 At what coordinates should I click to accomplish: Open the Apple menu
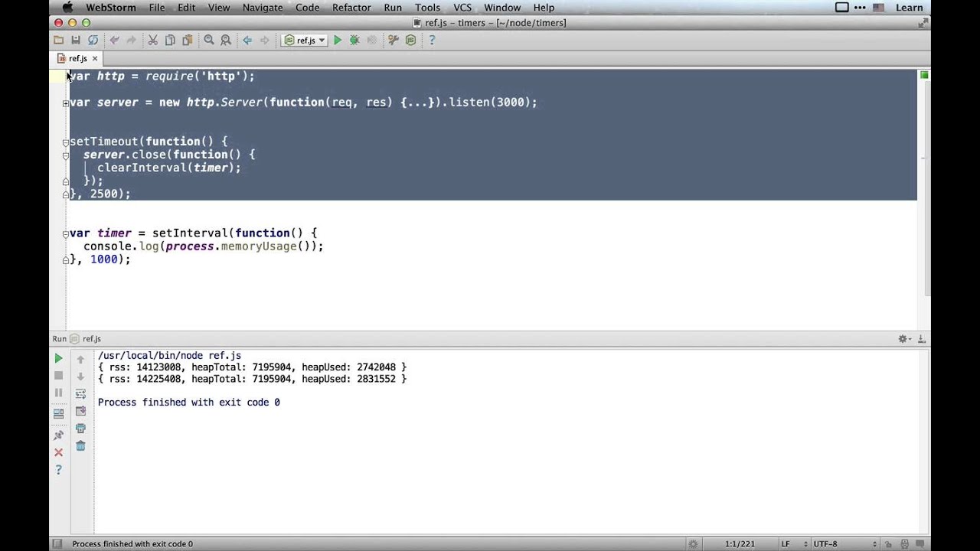point(67,8)
